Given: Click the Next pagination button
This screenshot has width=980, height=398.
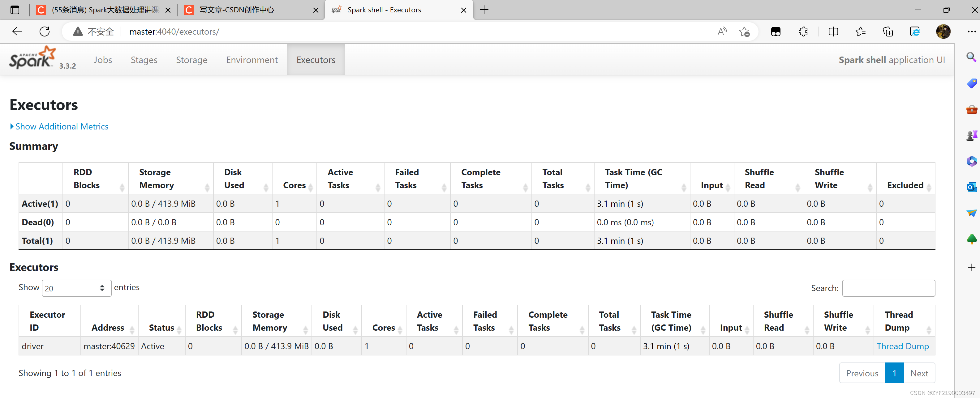Looking at the screenshot, I should coord(919,373).
